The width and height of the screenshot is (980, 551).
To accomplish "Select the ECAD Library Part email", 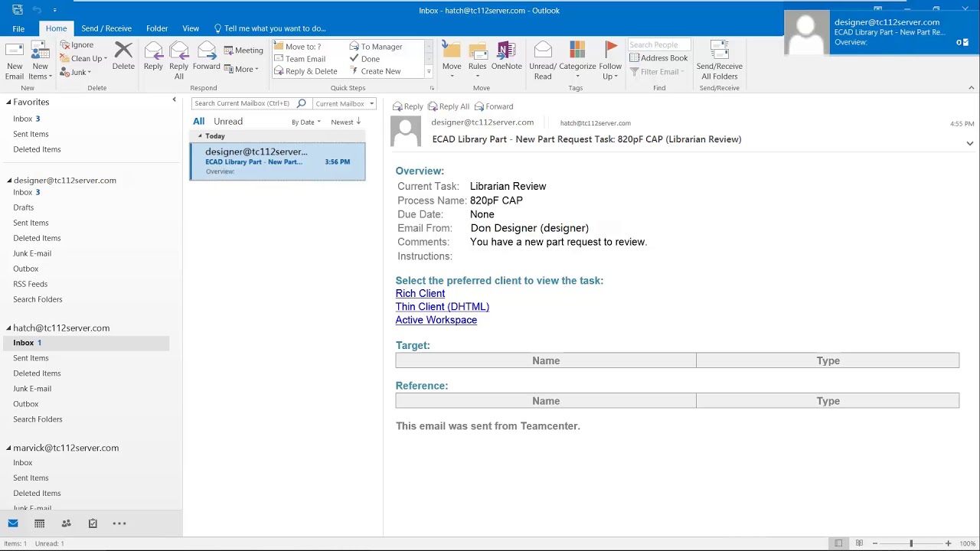I will (278, 161).
